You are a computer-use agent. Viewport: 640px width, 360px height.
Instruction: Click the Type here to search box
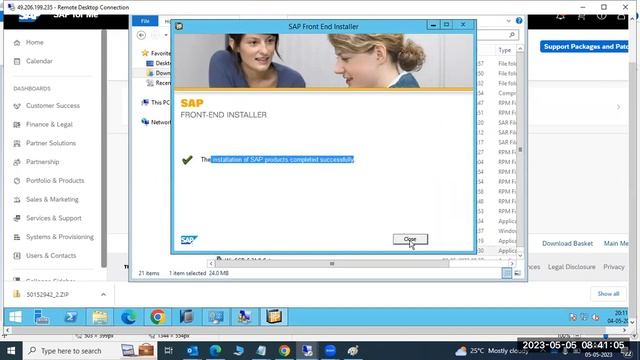[x=91, y=351]
